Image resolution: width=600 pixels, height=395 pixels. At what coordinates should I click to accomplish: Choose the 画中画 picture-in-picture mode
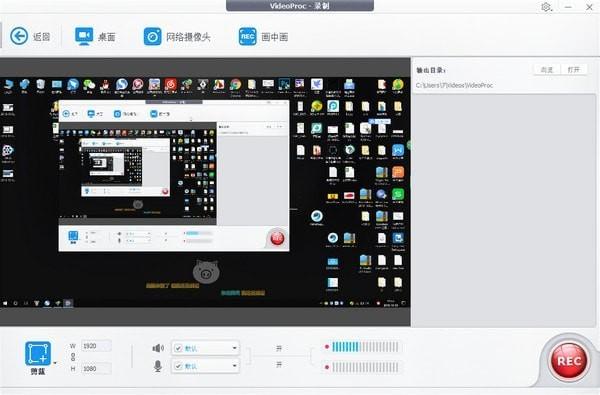[263, 37]
